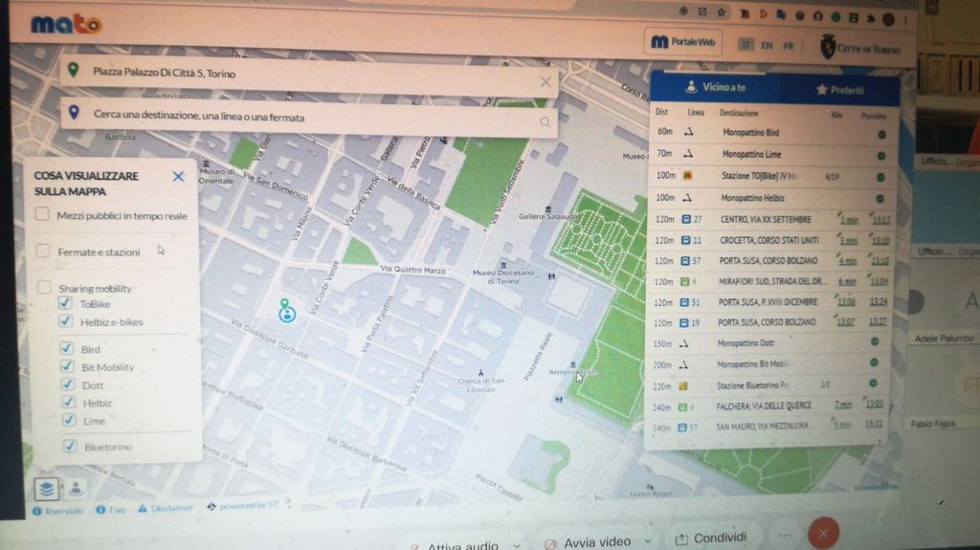This screenshot has height=550, width=980.
Task: Click the browser bookmark star icon
Action: [721, 12]
